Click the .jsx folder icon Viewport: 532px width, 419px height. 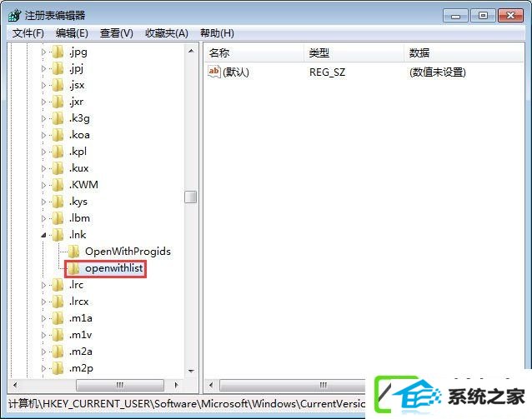coord(58,85)
